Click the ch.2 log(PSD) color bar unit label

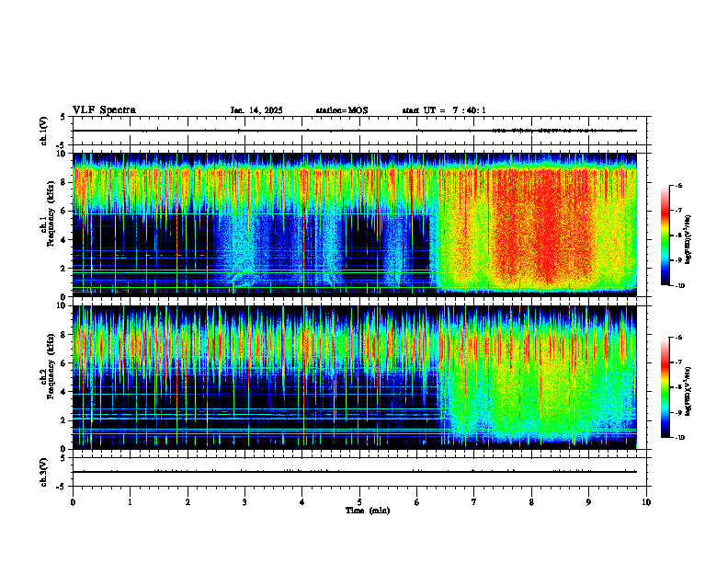[x=688, y=392]
